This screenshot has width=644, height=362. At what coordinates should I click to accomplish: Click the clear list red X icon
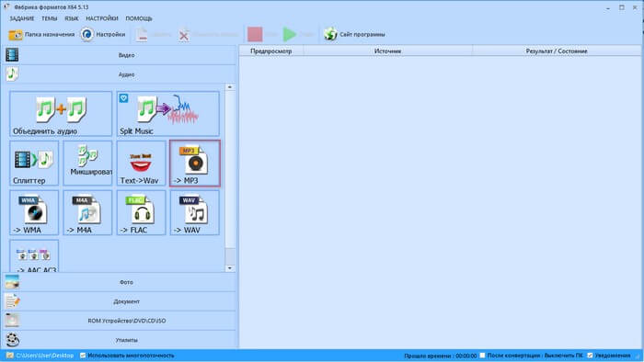(x=184, y=35)
